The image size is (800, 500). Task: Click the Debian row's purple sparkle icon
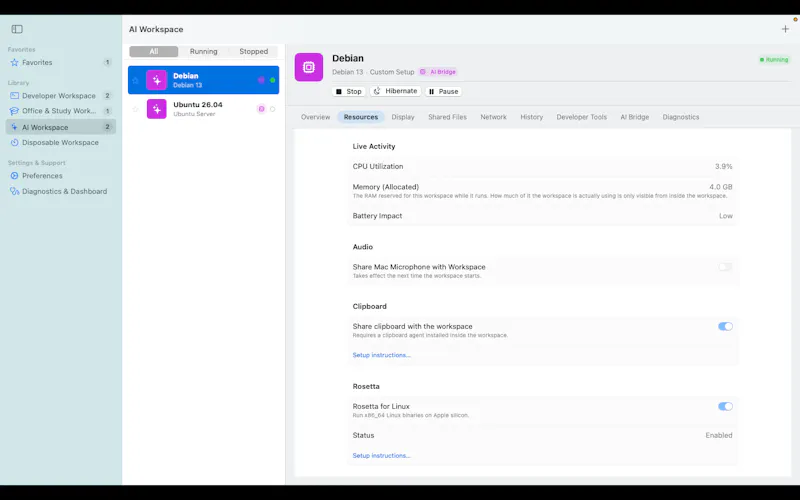pos(157,80)
